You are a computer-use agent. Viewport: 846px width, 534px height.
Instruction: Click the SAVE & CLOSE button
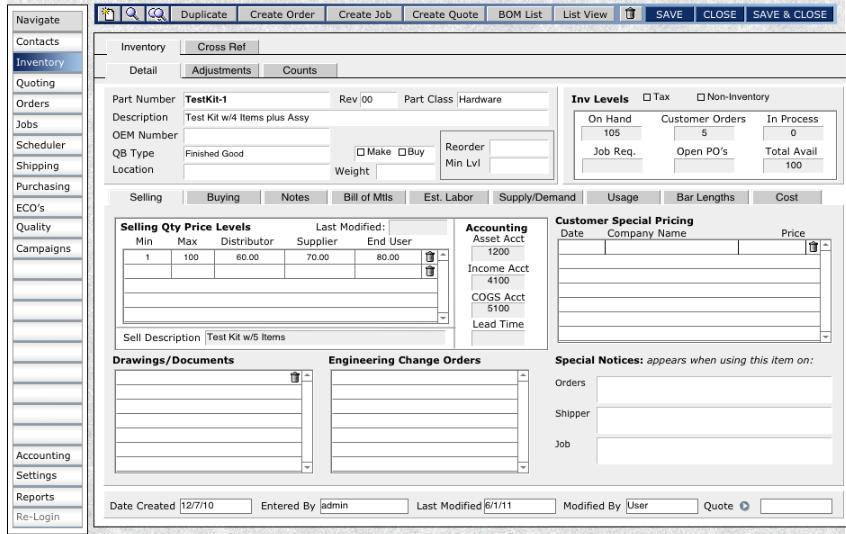tap(789, 15)
